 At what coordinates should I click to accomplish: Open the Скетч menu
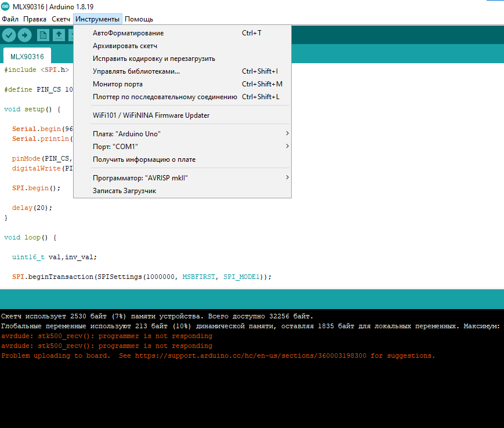(61, 19)
